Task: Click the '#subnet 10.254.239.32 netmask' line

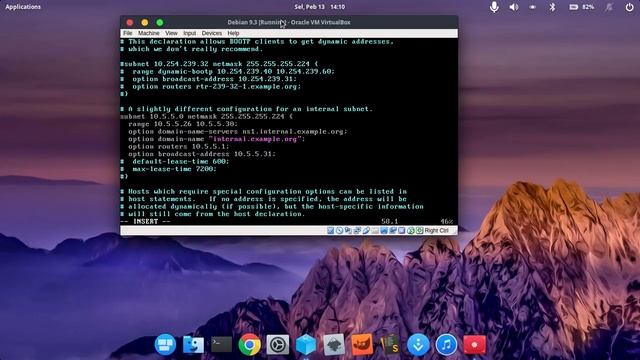Action: click(219, 64)
